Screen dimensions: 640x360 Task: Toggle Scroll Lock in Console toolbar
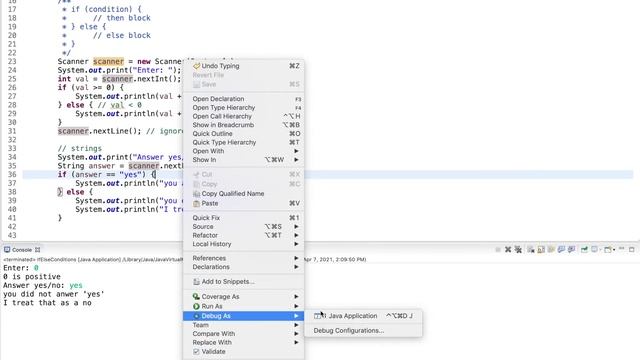541,249
